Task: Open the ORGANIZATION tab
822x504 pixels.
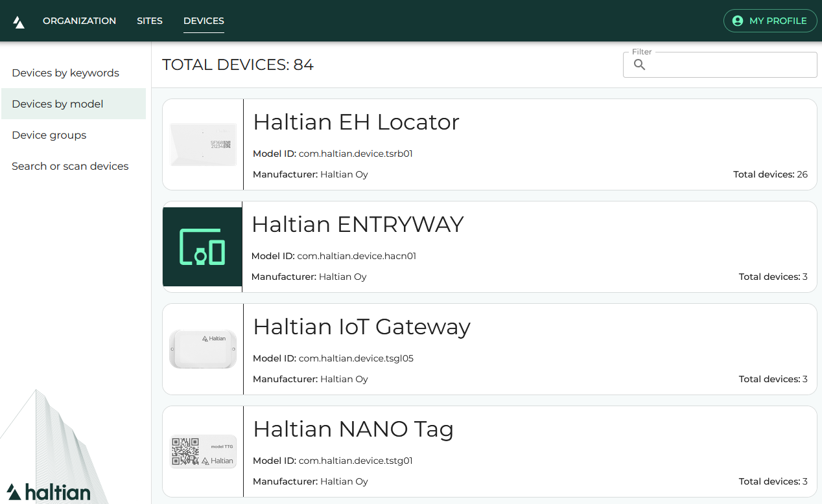Action: [x=79, y=21]
